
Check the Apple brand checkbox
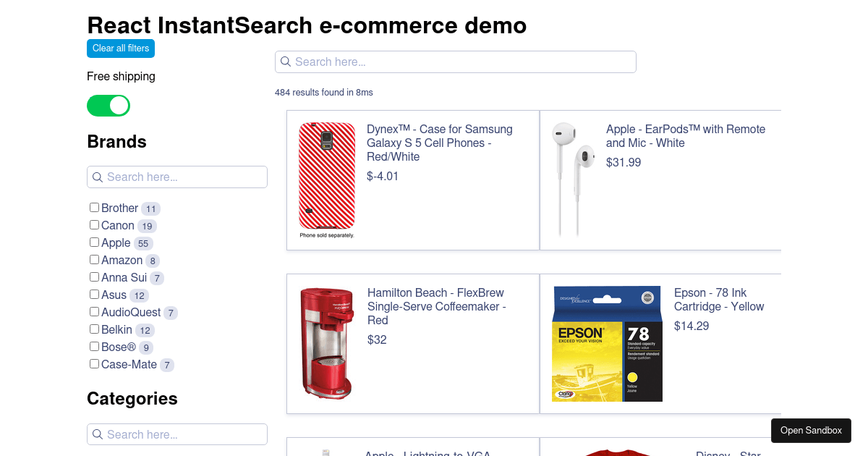94,242
